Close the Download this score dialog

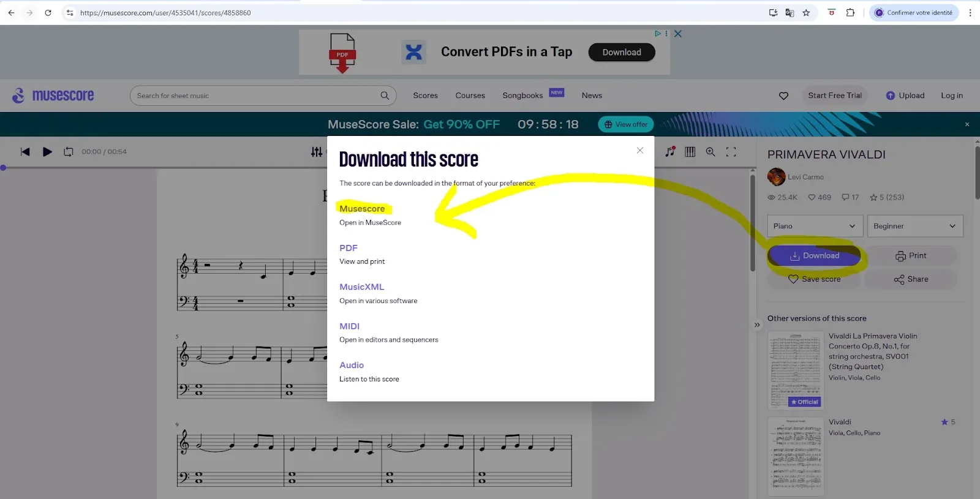(640, 151)
